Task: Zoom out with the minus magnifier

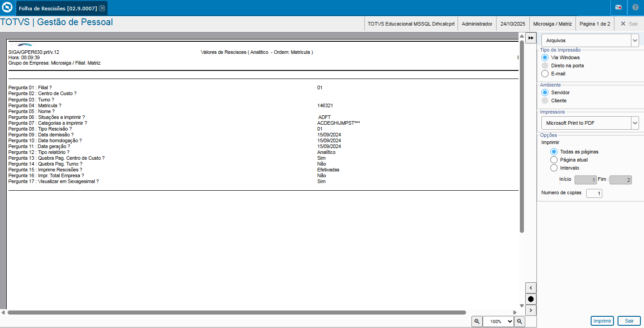Action: pyautogui.click(x=519, y=321)
